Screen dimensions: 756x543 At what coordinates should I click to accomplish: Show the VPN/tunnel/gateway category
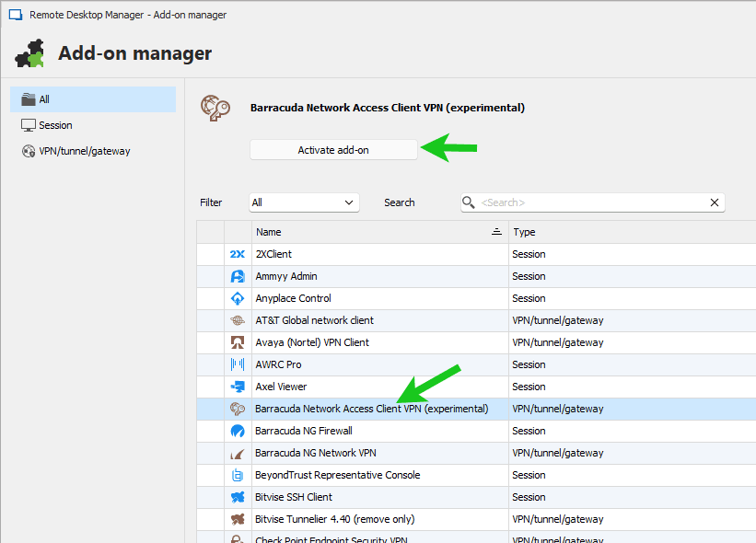84,151
